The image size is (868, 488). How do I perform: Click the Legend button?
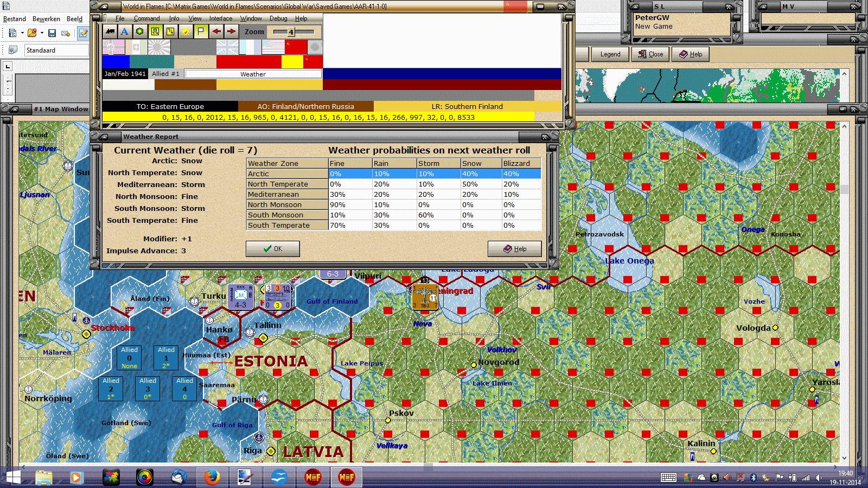click(x=610, y=54)
